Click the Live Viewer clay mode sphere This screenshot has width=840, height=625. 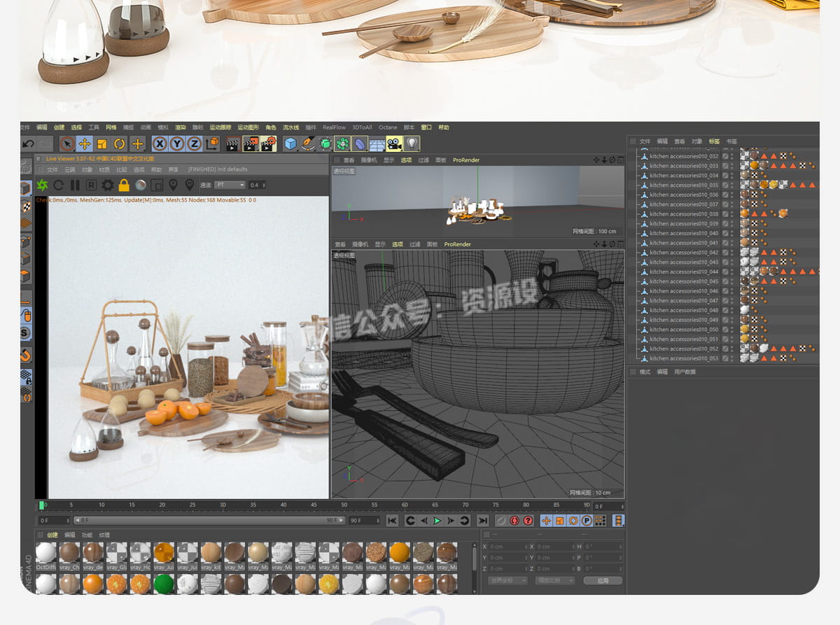tap(141, 185)
